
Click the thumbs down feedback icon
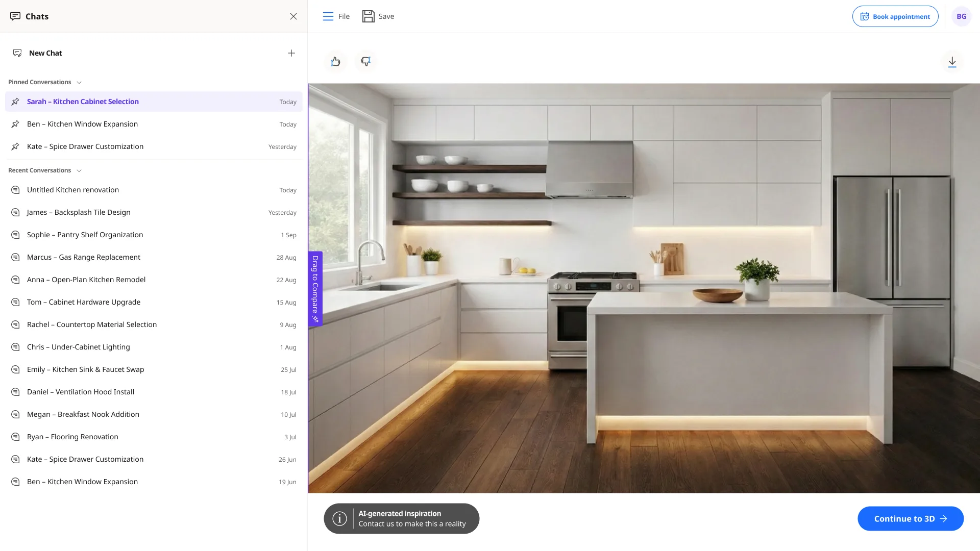[365, 62]
